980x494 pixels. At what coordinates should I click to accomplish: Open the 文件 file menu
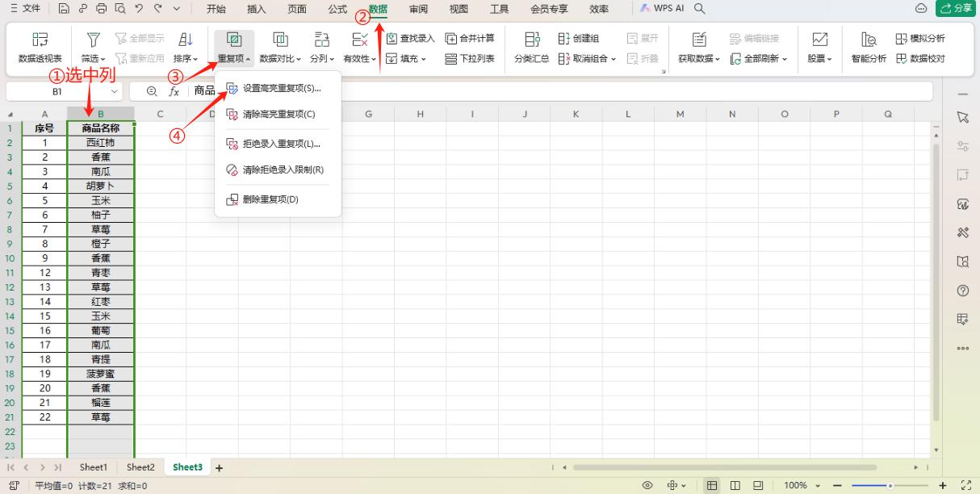point(26,9)
